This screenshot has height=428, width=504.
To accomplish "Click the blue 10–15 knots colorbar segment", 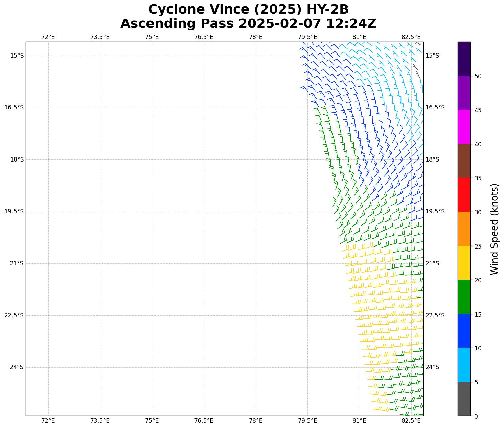I will (464, 331).
